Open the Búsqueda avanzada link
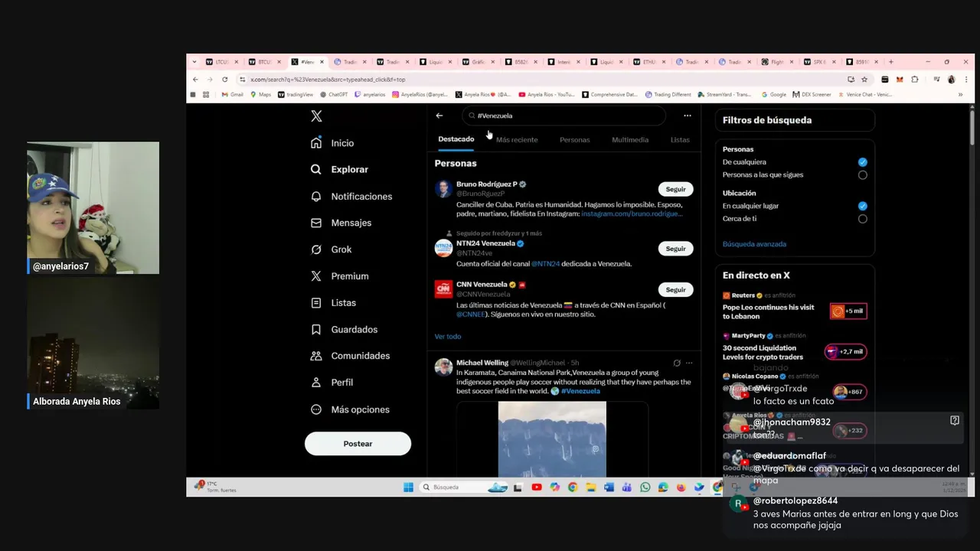Image resolution: width=980 pixels, height=551 pixels. [x=754, y=244]
